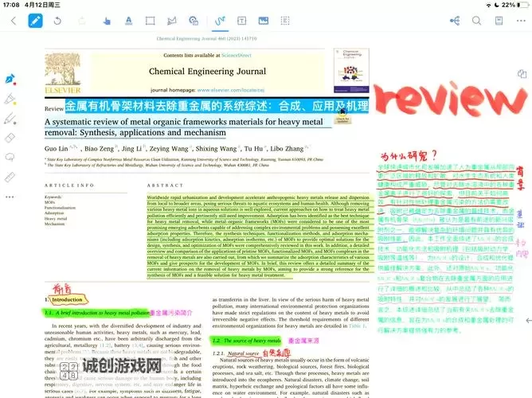The height and width of the screenshot is (398, 532).
Task: Open the bookmark page icon
Action: 499,21
